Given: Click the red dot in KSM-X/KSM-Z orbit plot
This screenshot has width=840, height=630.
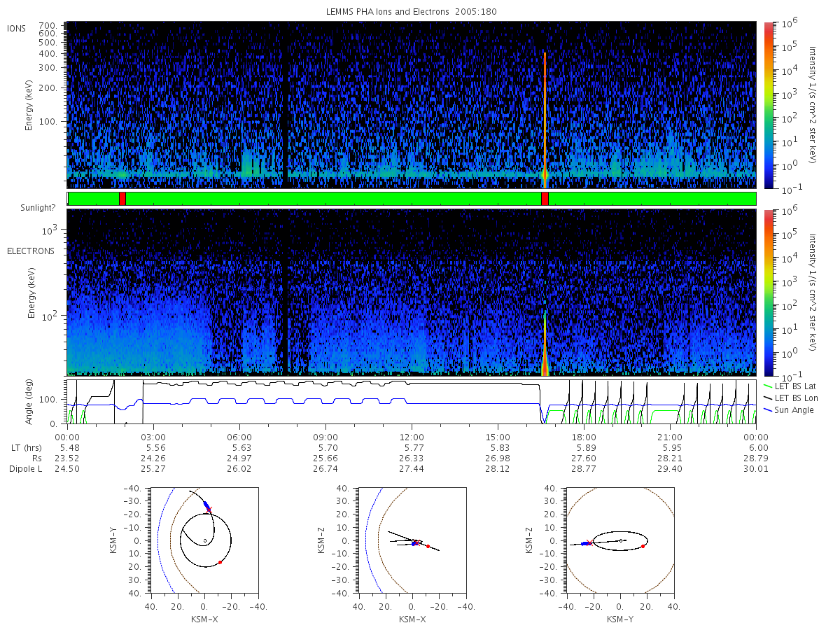Looking at the screenshot, I should click(x=428, y=546).
